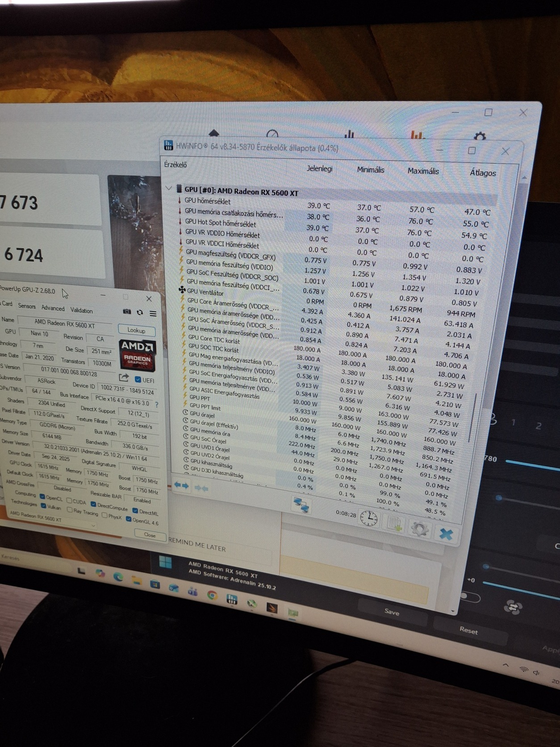Toggle the PhysX checkbox in GPU-Z
The width and height of the screenshot is (560, 747).
point(104,515)
